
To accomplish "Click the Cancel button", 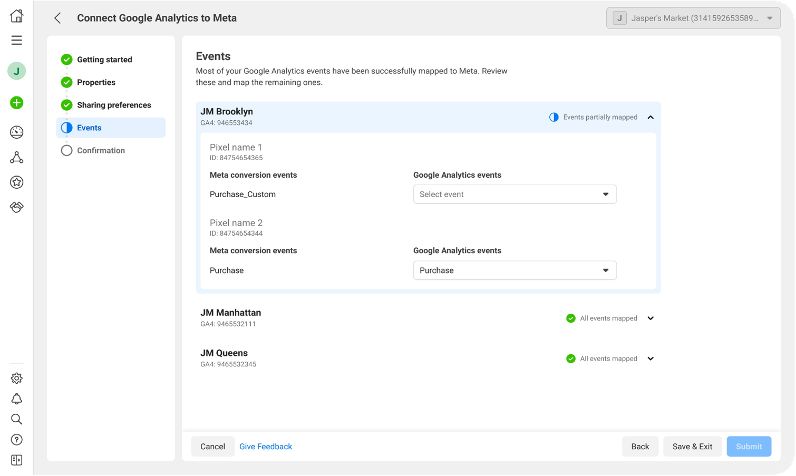I will [x=213, y=447].
